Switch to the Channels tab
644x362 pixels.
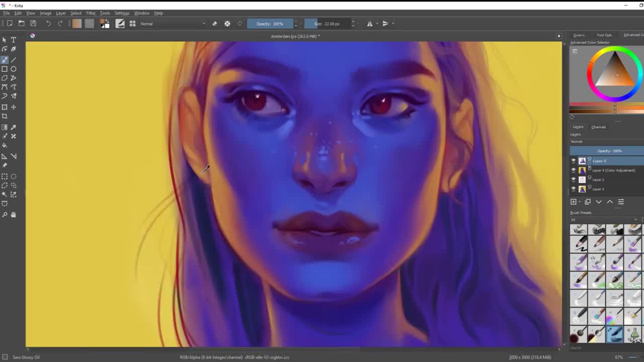click(598, 127)
